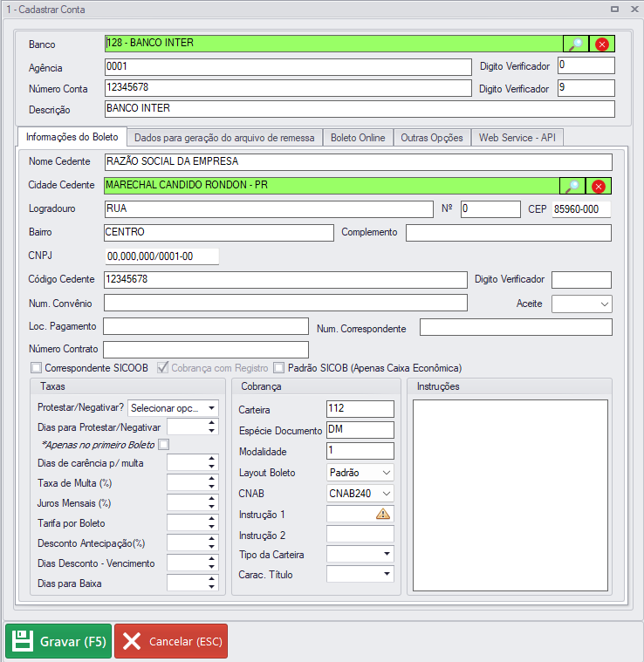644x662 pixels.
Task: Open the Aceite dropdown
Action: pos(581,304)
